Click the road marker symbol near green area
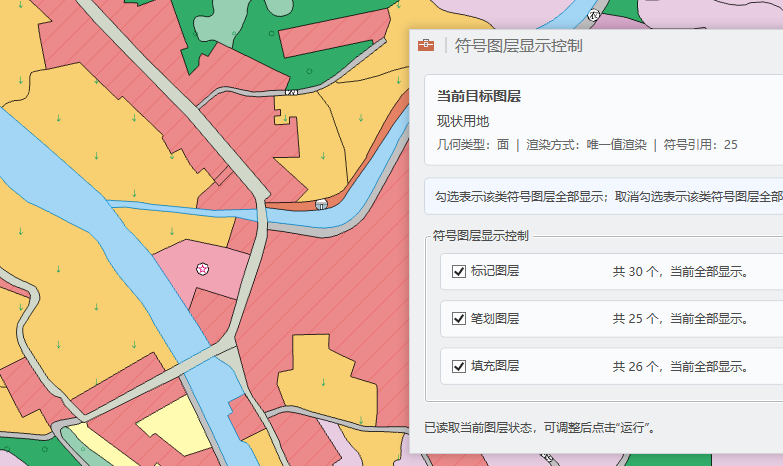 tap(291, 91)
